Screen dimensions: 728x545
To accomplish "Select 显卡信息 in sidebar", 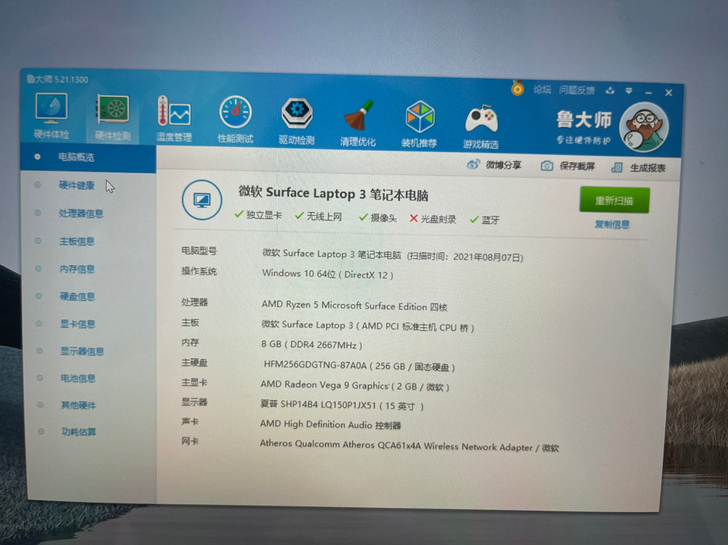I will [x=78, y=324].
